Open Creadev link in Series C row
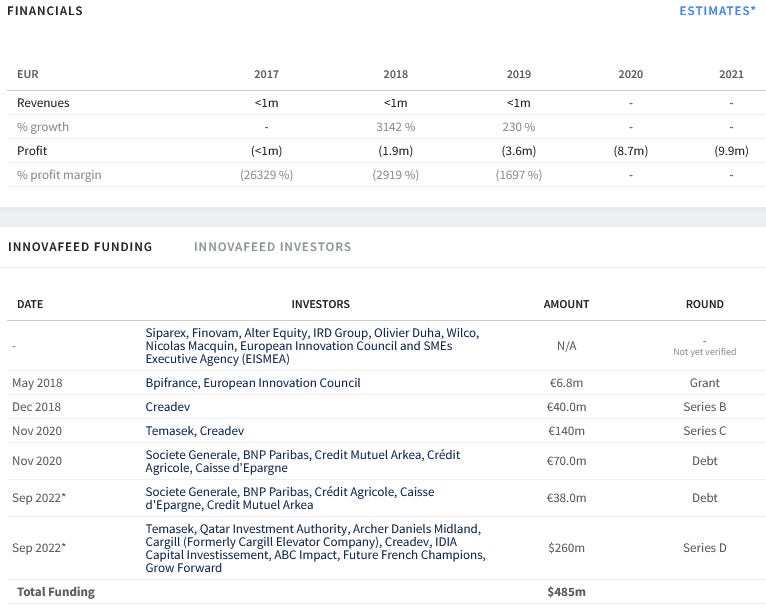 click(x=222, y=431)
